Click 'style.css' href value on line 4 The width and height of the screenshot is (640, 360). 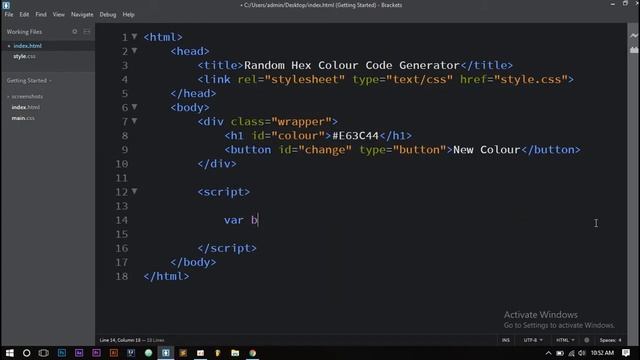tap(531, 79)
